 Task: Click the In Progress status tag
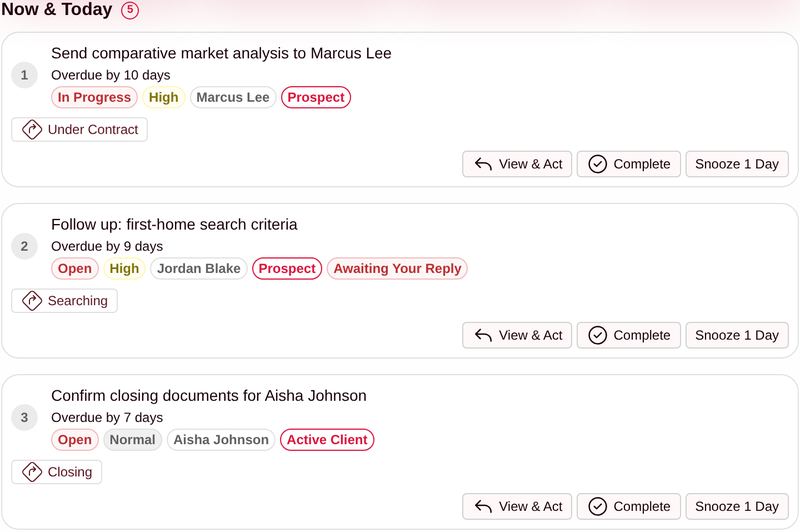[x=94, y=97]
